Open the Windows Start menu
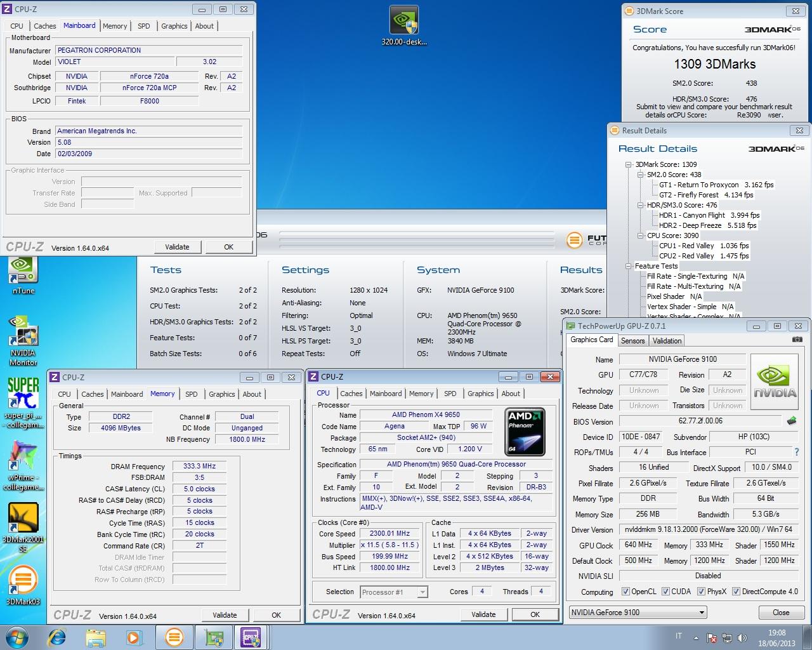The width and height of the screenshot is (812, 650). coord(17,637)
